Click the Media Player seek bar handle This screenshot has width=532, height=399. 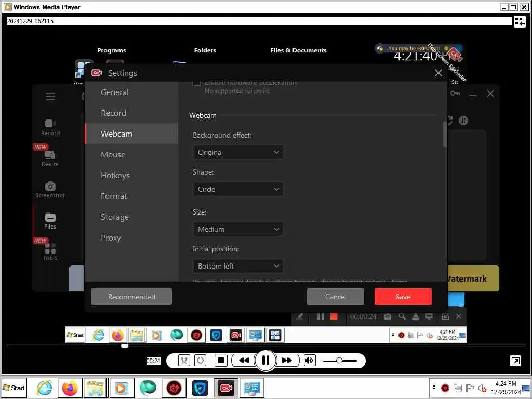[125, 345]
